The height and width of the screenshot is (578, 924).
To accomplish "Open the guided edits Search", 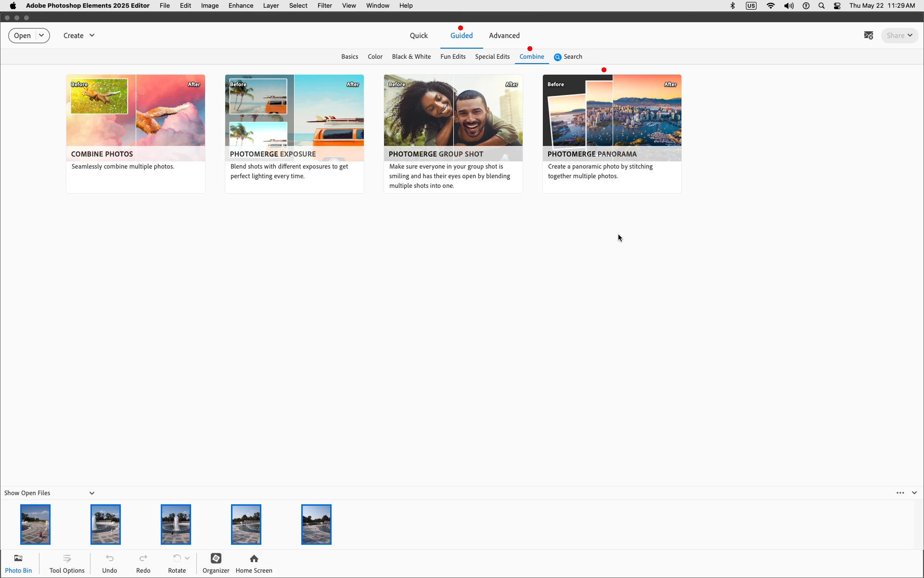I will coord(568,57).
